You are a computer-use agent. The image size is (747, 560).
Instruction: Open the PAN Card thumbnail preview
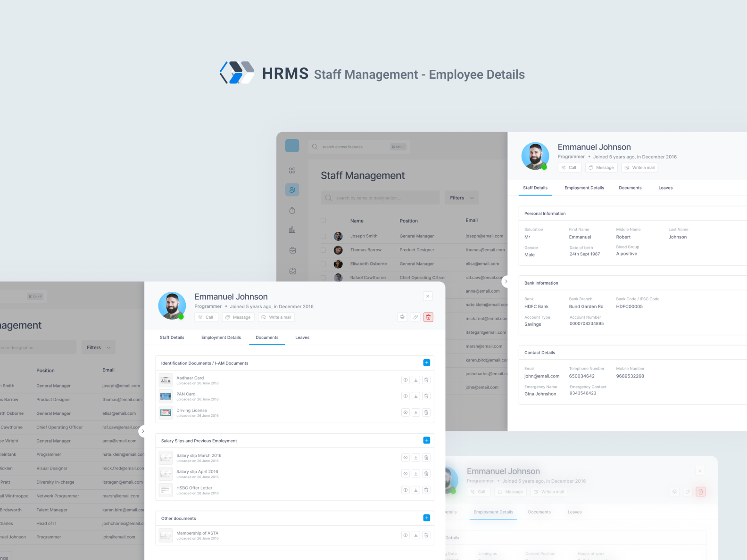coord(166,396)
